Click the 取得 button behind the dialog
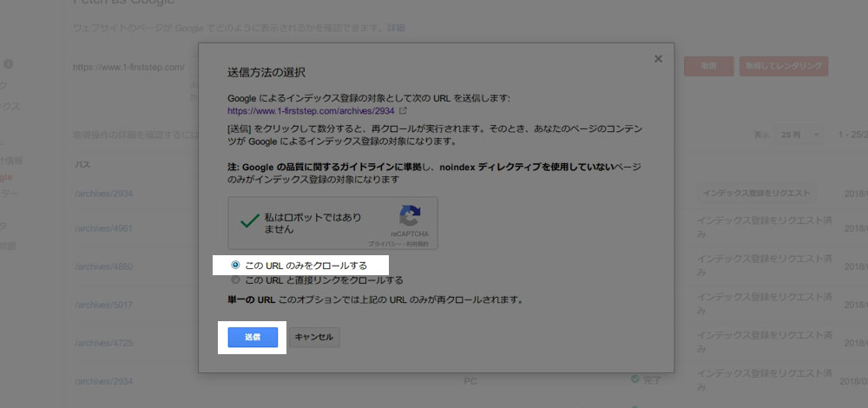Image resolution: width=868 pixels, height=408 pixels. tap(708, 67)
